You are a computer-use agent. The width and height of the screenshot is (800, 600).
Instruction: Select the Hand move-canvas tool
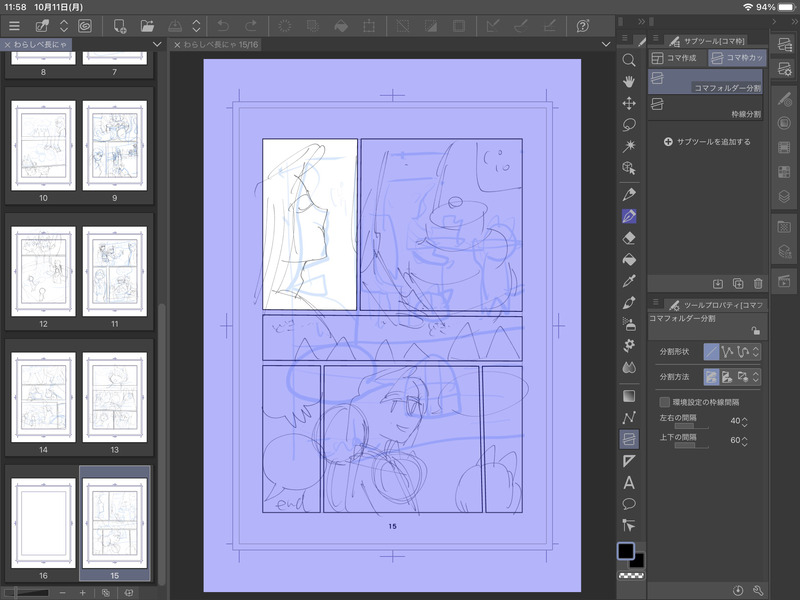point(629,82)
